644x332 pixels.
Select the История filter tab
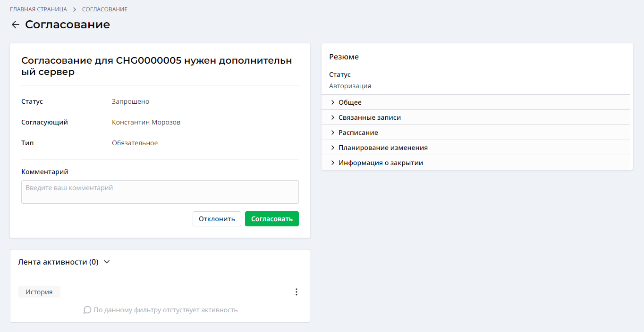pos(39,292)
